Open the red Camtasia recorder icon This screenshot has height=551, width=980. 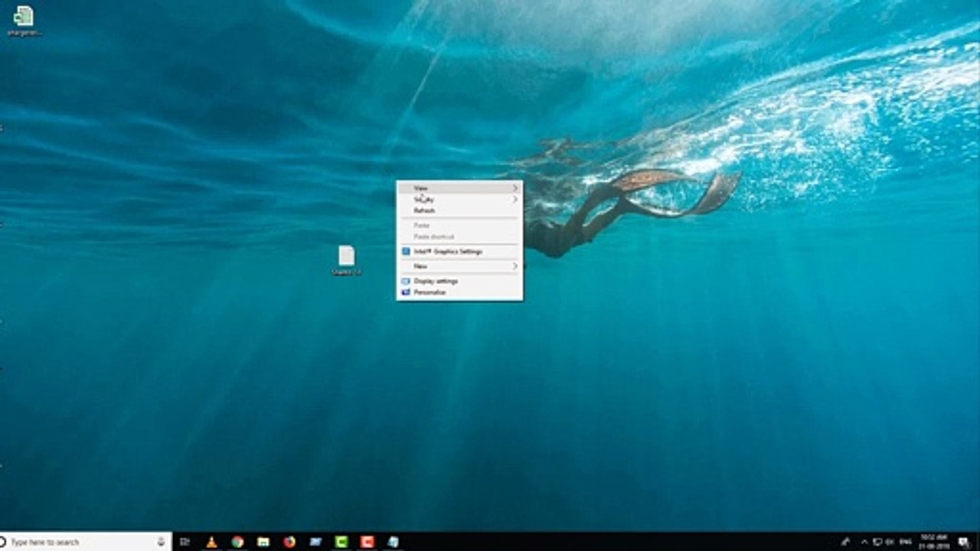(x=367, y=542)
